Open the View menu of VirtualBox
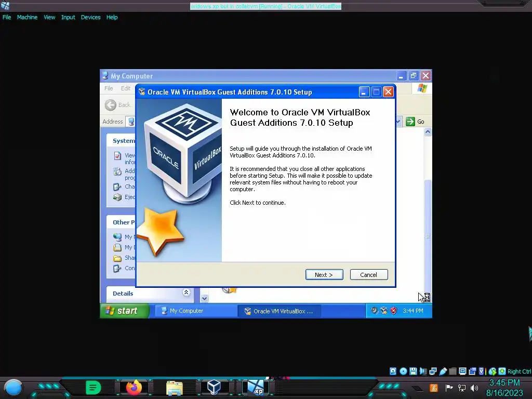 49,17
